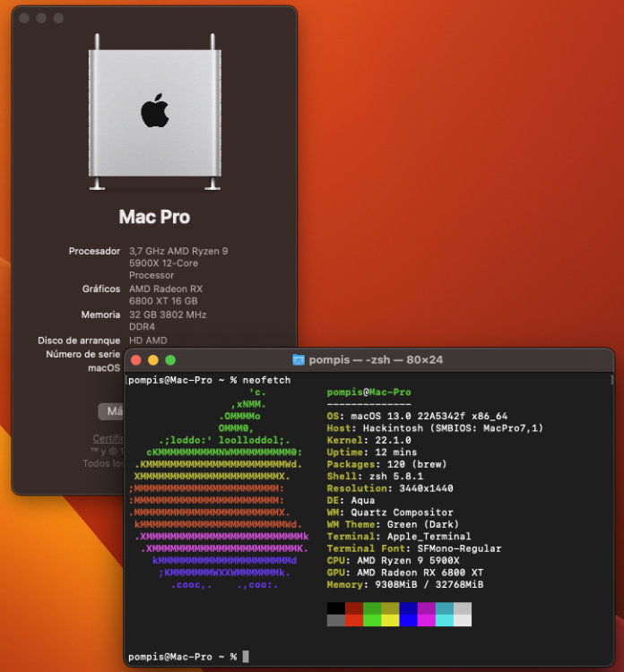Click the bottom 'pompis@Mac-Pro ~ %' prompt text
This screenshot has width=624, height=672.
pos(182,657)
